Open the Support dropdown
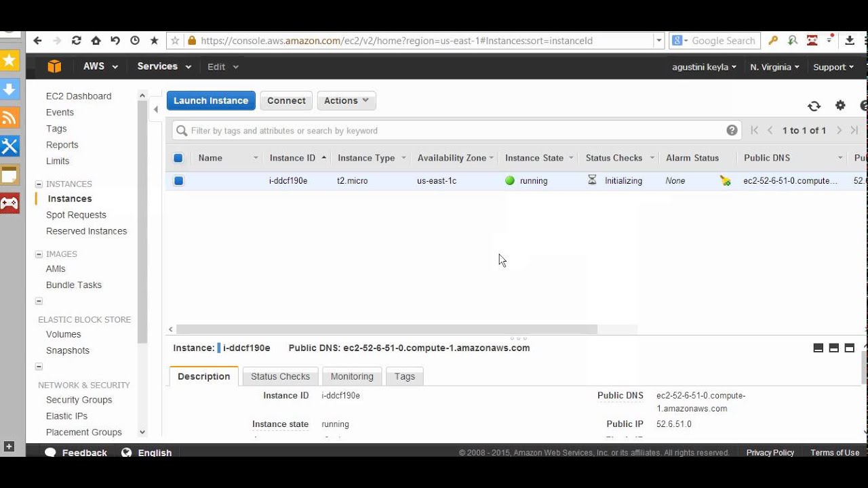This screenshot has width=868, height=488. (833, 67)
